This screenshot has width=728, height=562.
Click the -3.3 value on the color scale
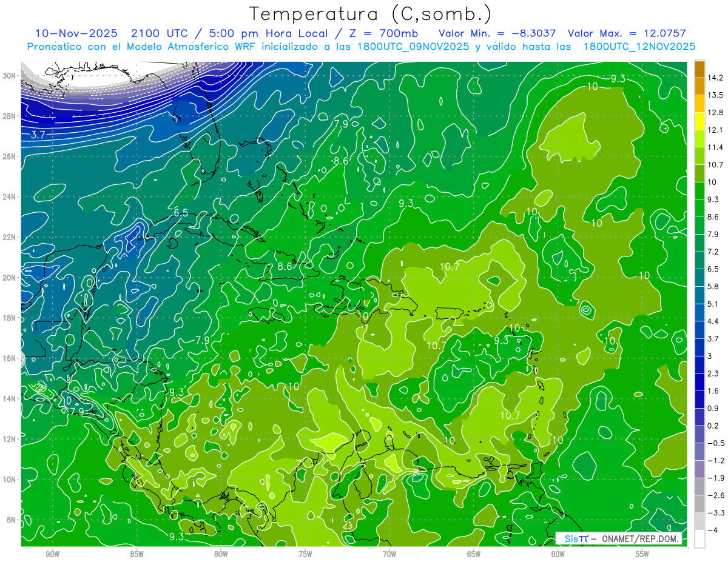pyautogui.click(x=715, y=513)
